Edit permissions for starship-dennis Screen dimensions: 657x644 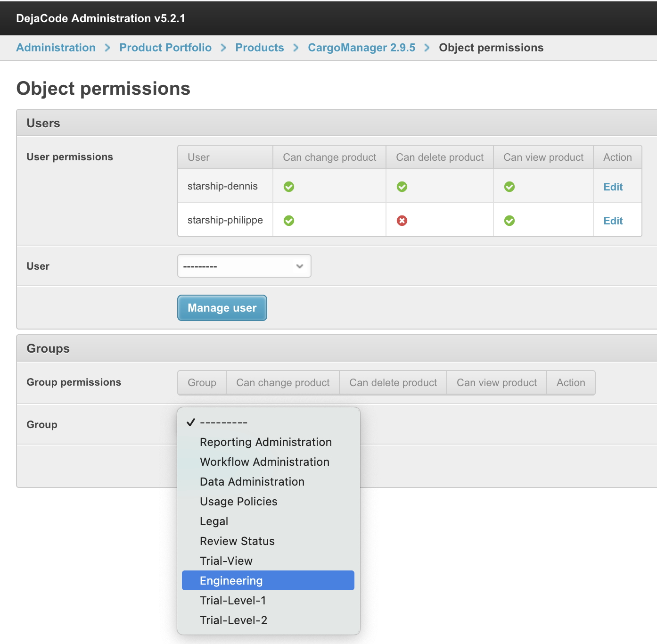(x=613, y=187)
